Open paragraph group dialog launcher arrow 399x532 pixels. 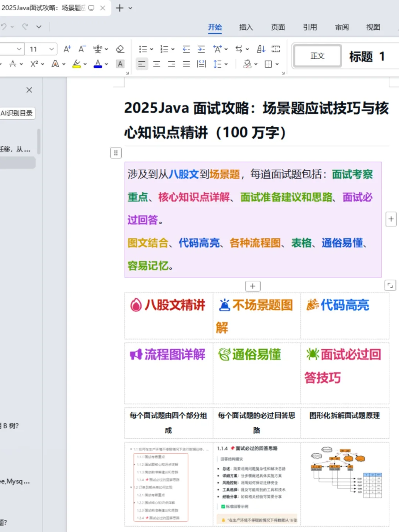(x=283, y=73)
